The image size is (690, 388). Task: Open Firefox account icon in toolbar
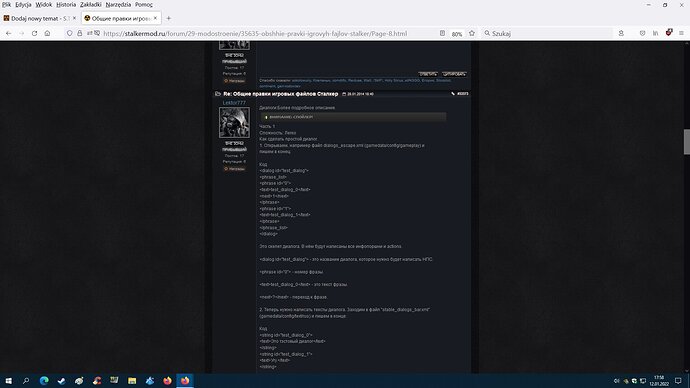click(x=621, y=33)
